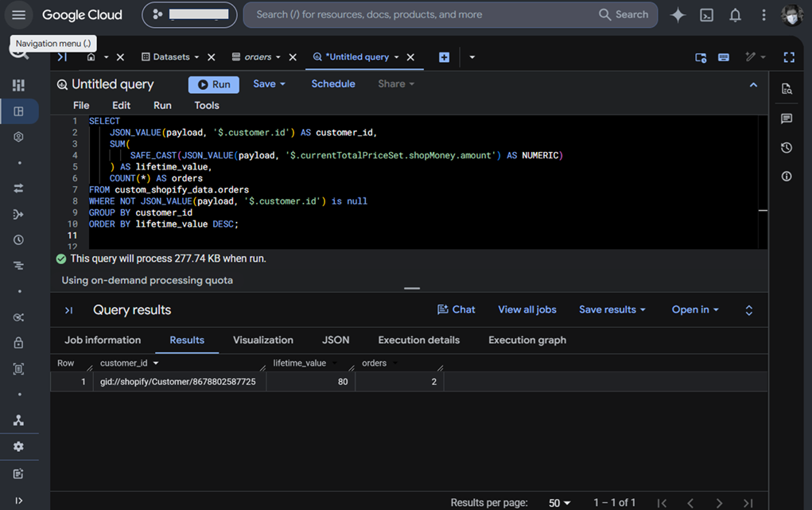Image resolution: width=812 pixels, height=510 pixels.
Task: Open the three-dot settings and utilities menu
Action: [763, 15]
